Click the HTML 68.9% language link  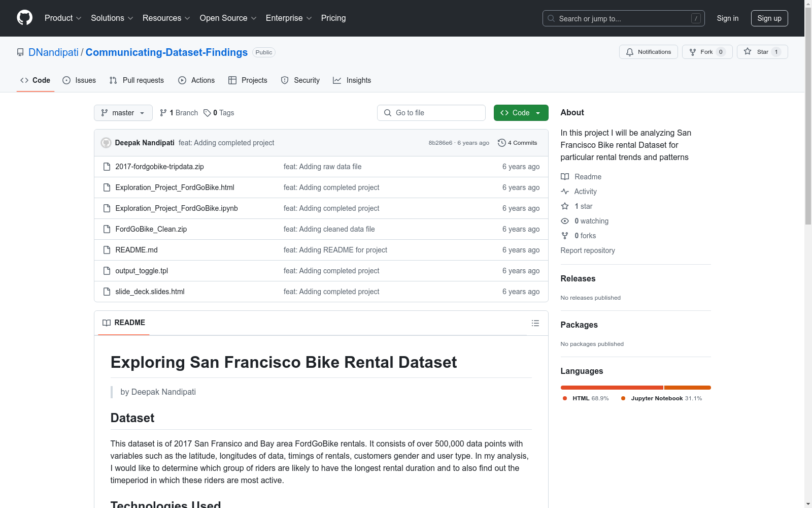pyautogui.click(x=586, y=398)
